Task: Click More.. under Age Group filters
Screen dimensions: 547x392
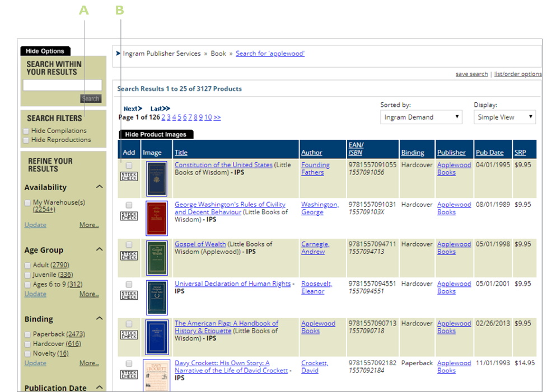Action: pyautogui.click(x=89, y=294)
